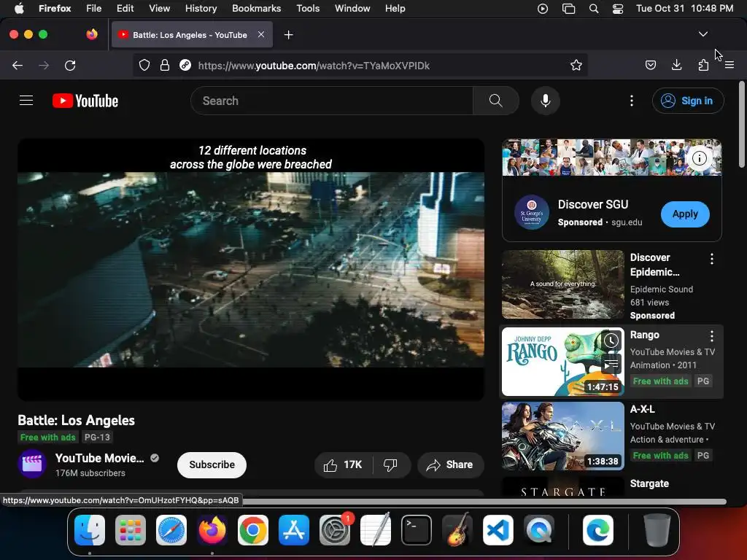Viewport: 747px width, 560px height.
Task: Launch Microsoft Edge from Dock
Action: click(x=598, y=530)
